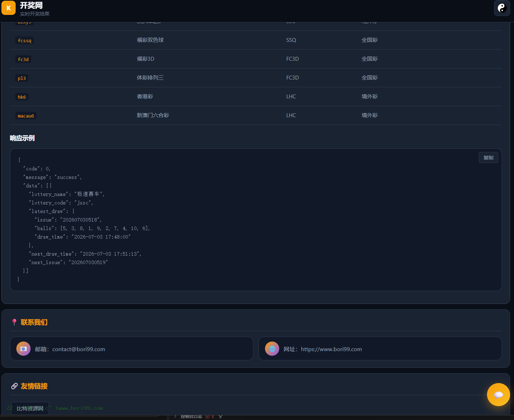Select the fc3d code cell
This screenshot has height=420, width=514.
[x=23, y=59]
